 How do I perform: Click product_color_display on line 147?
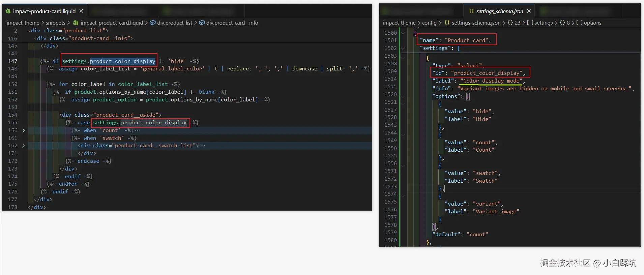click(x=123, y=61)
